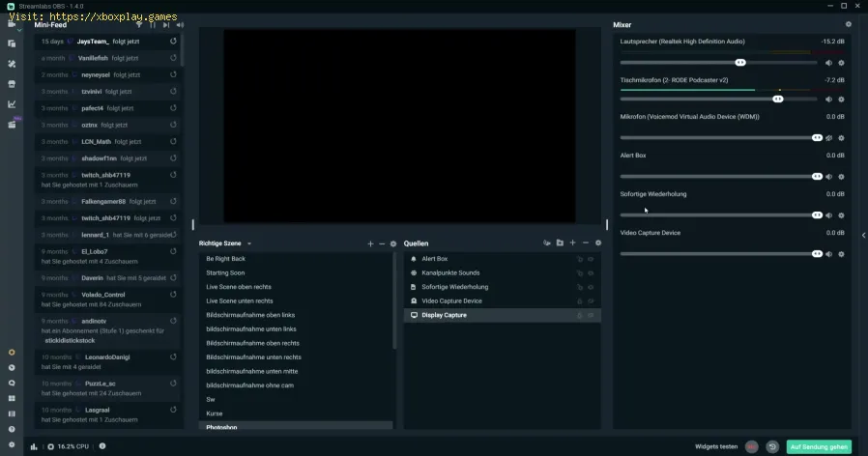Image resolution: width=868 pixels, height=456 pixels.
Task: Replay the Vanillefish follow alert
Action: click(x=173, y=58)
